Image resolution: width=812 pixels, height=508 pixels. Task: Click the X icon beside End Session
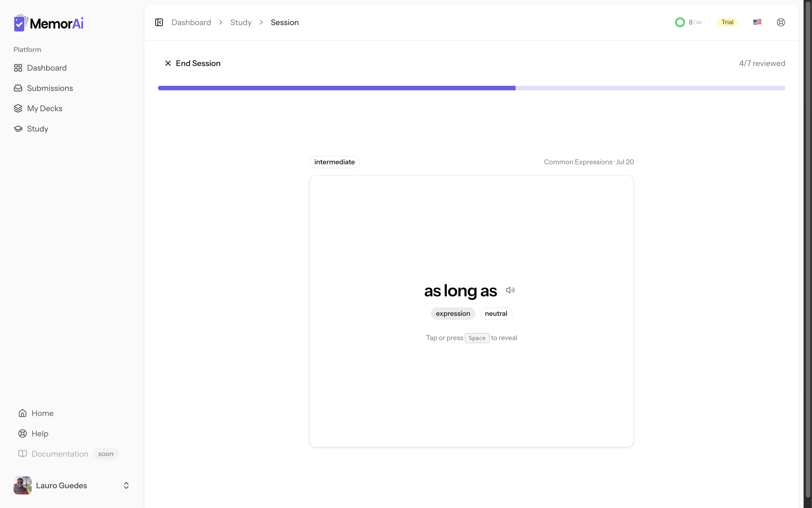point(168,63)
